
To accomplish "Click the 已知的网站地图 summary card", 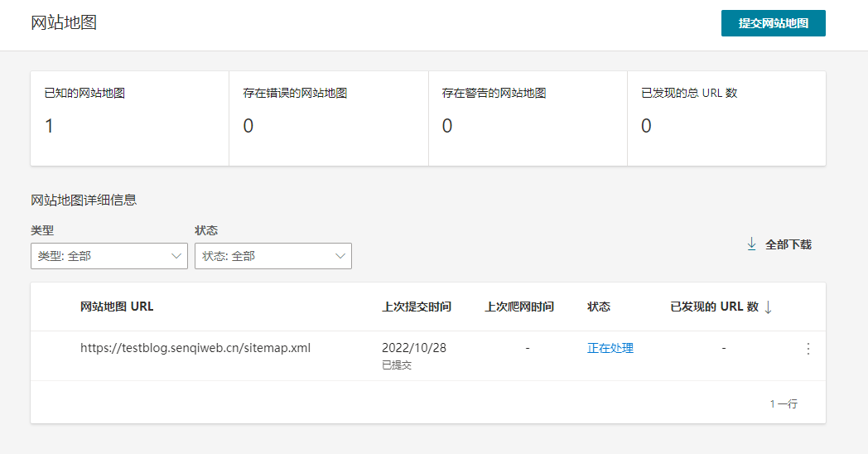I will coord(129,118).
